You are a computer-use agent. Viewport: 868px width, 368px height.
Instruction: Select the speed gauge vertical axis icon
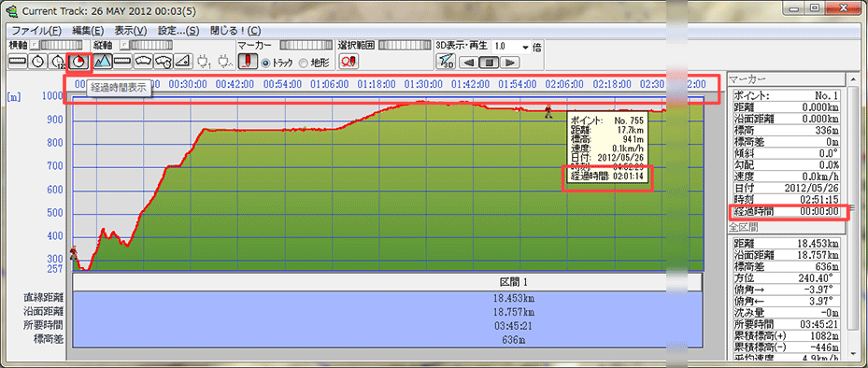coord(143,62)
